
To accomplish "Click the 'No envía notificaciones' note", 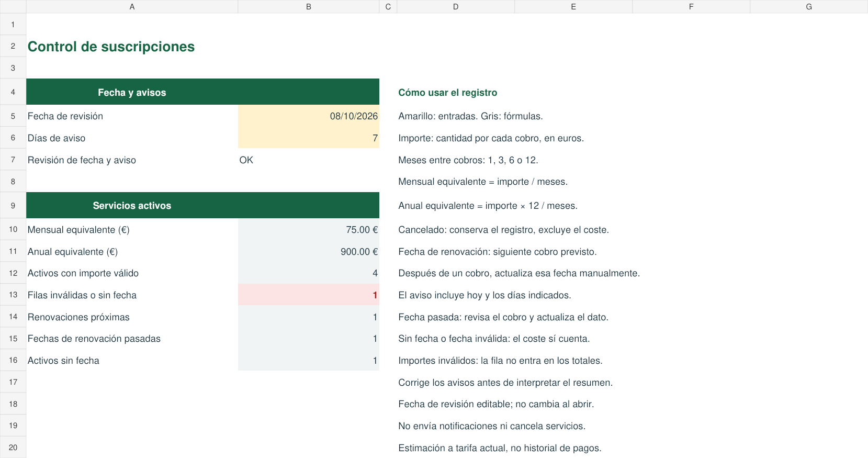I will [492, 426].
